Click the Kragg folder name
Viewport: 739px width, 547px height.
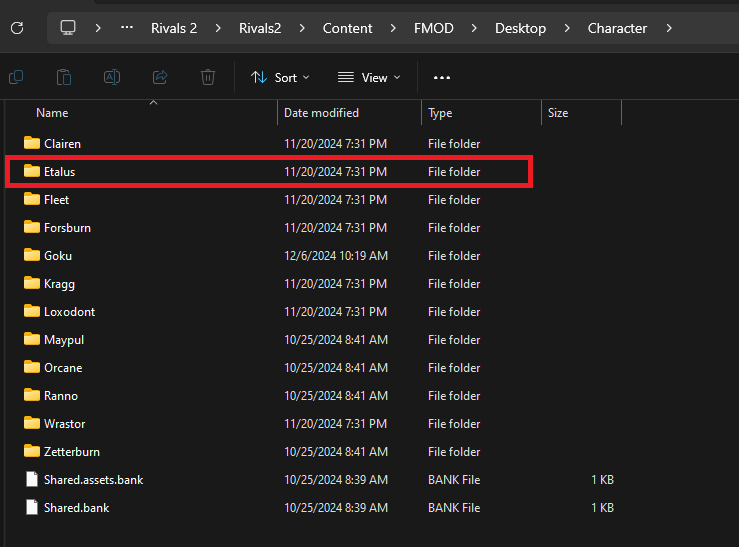pos(59,284)
